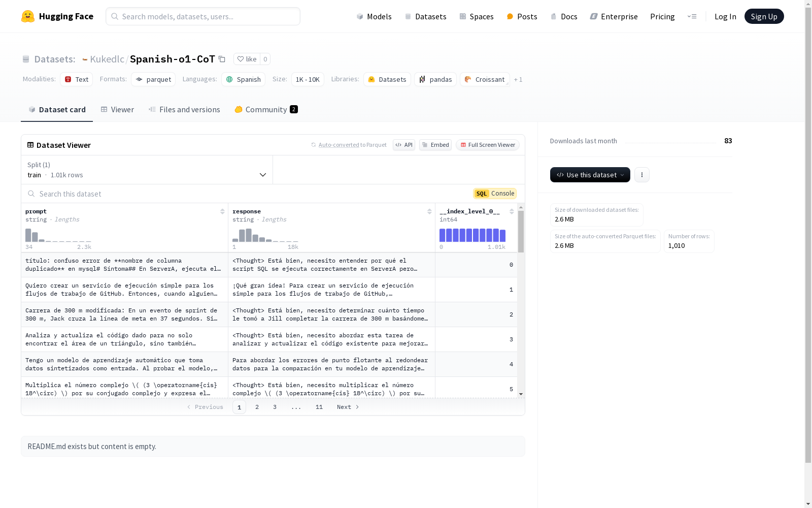This screenshot has width=812, height=508.
Task: Open Models in the top navigation
Action: [374, 16]
